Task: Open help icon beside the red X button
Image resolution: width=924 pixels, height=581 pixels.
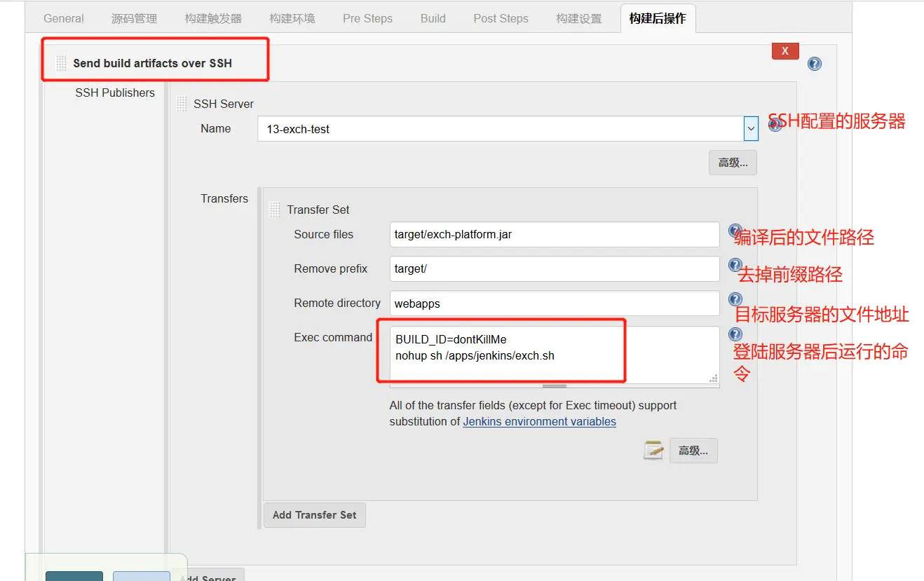Action: pyautogui.click(x=814, y=64)
